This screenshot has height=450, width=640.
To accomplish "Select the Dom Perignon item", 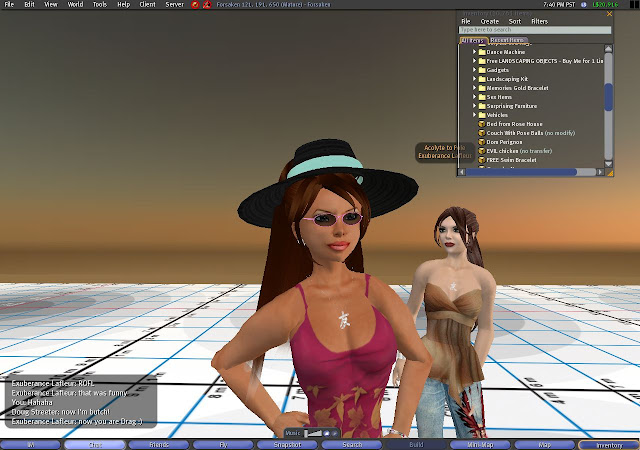I will [x=504, y=142].
